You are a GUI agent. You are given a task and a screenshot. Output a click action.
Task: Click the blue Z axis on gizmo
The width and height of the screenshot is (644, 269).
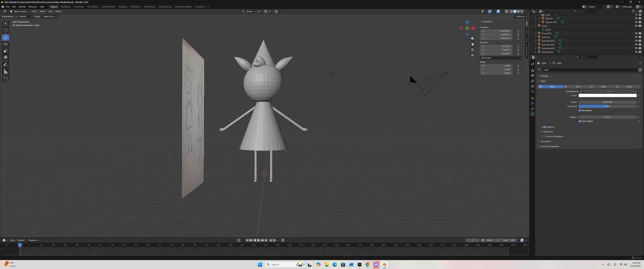[x=468, y=23]
